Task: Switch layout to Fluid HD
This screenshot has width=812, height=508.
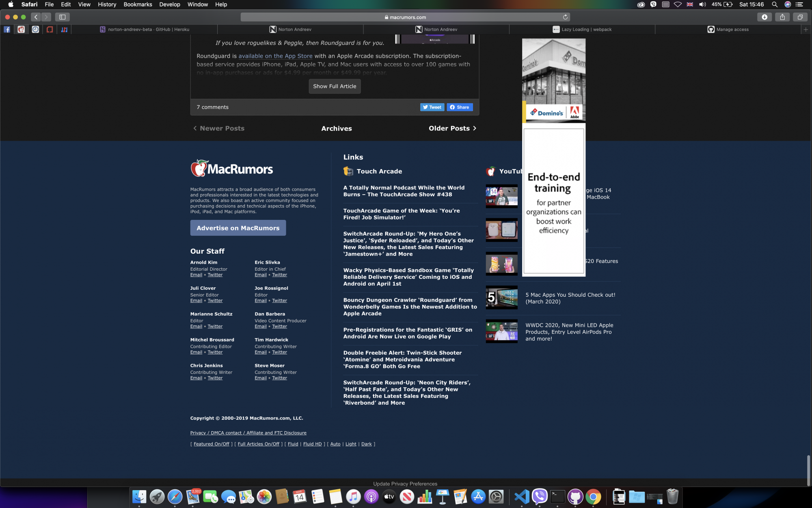Action: click(x=312, y=444)
